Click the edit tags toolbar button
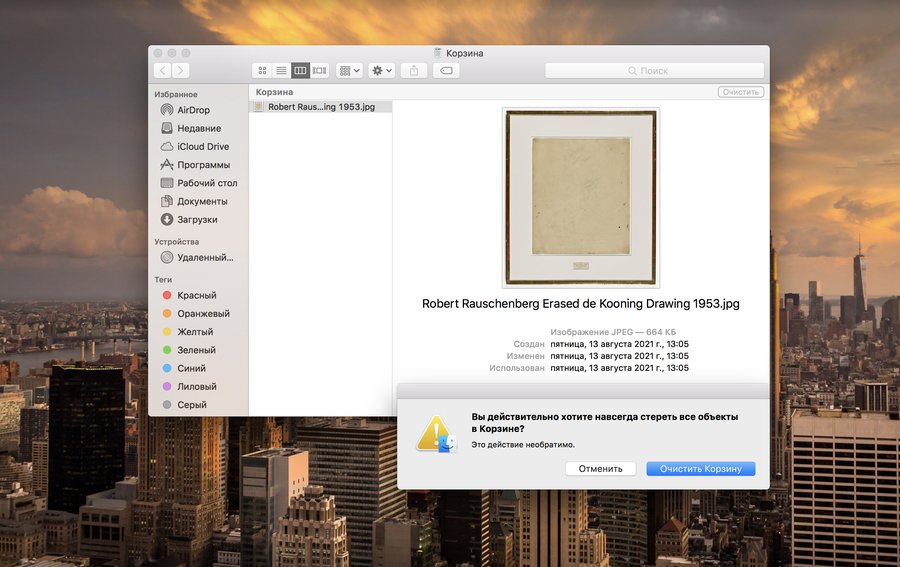Screen dimensions: 900x567 pos(446,71)
